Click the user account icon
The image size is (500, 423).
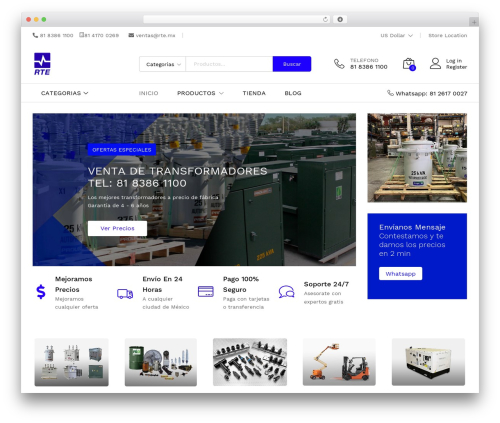click(435, 63)
